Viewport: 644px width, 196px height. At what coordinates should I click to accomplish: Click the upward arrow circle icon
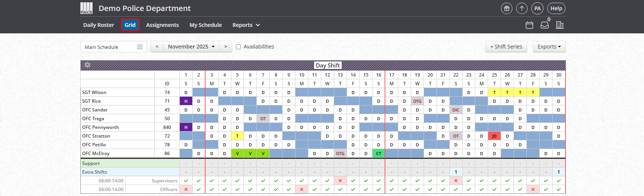tap(522, 8)
